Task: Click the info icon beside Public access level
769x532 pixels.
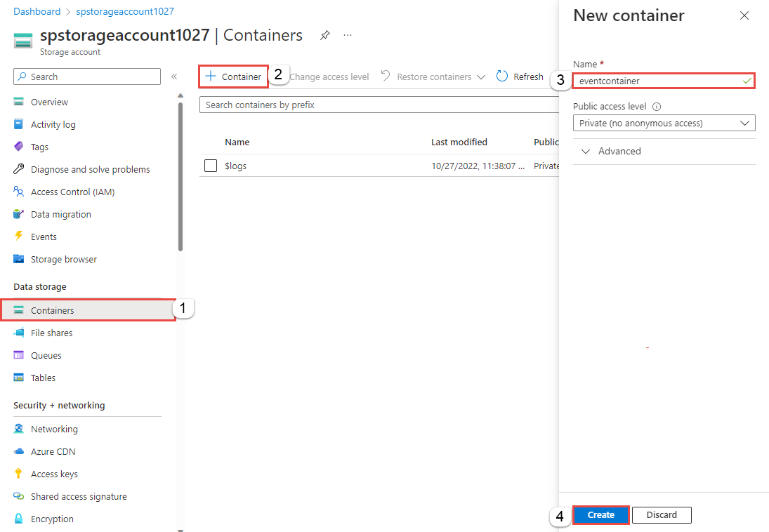Action: click(657, 107)
